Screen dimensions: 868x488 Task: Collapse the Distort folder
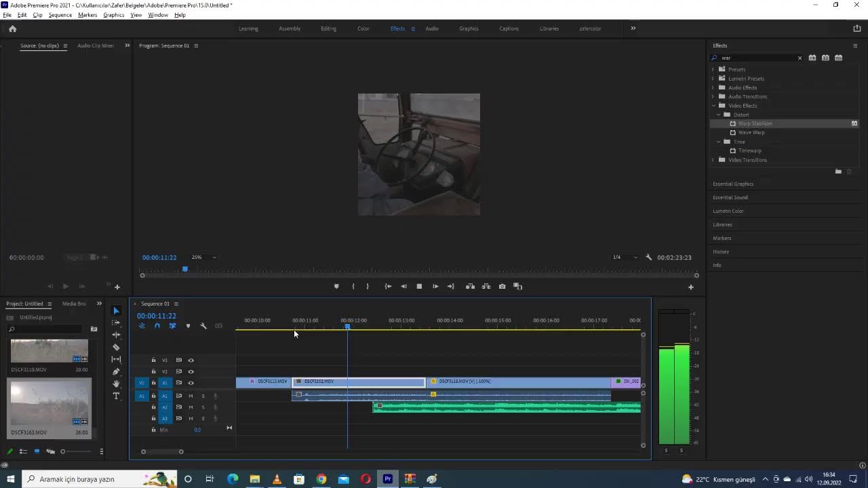coord(719,115)
